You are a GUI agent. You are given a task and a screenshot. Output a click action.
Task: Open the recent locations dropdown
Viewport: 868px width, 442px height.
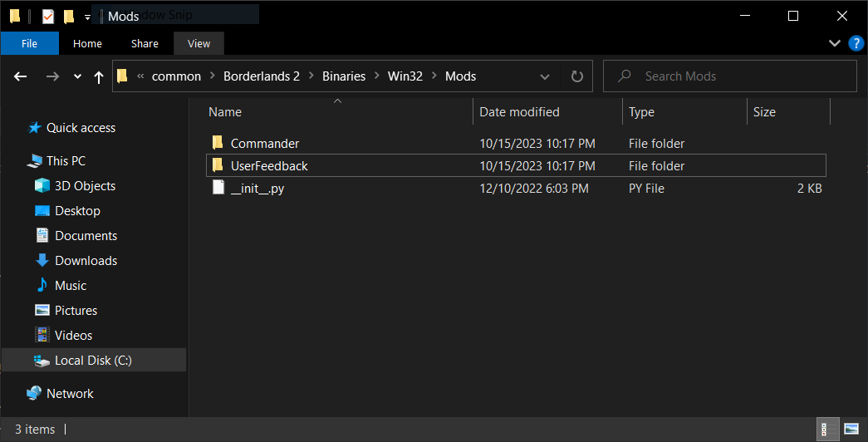click(x=77, y=76)
